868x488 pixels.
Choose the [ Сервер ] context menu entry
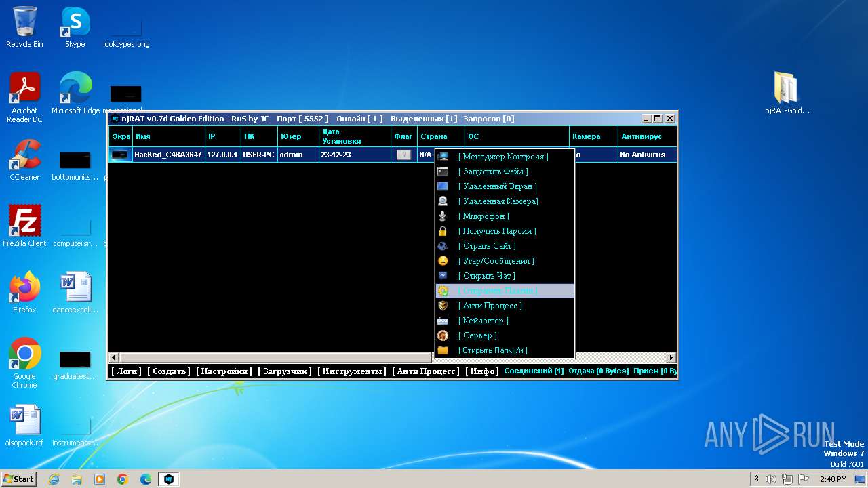pyautogui.click(x=505, y=335)
